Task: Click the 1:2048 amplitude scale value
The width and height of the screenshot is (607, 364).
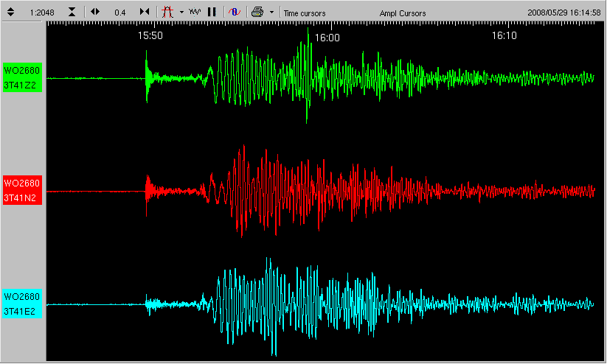Action: click(x=41, y=13)
